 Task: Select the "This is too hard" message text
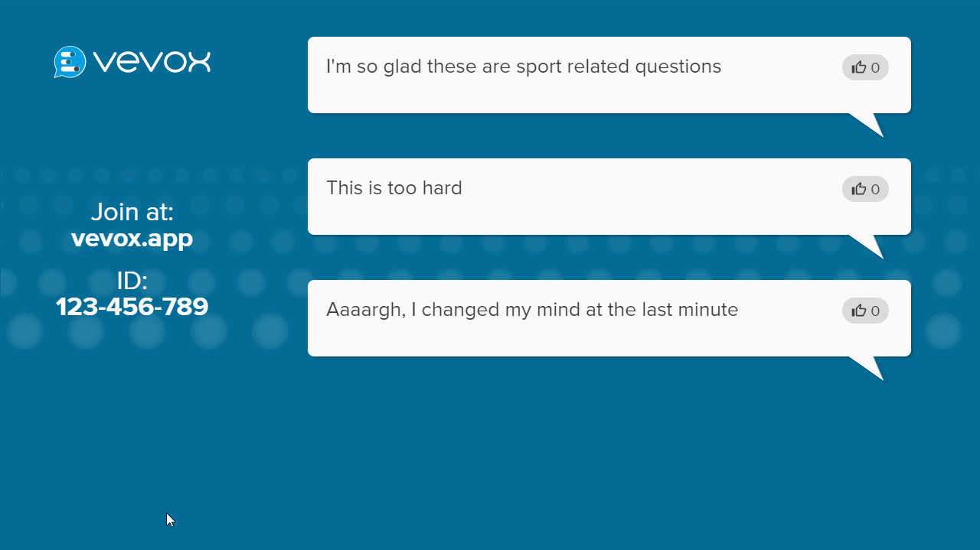[394, 188]
